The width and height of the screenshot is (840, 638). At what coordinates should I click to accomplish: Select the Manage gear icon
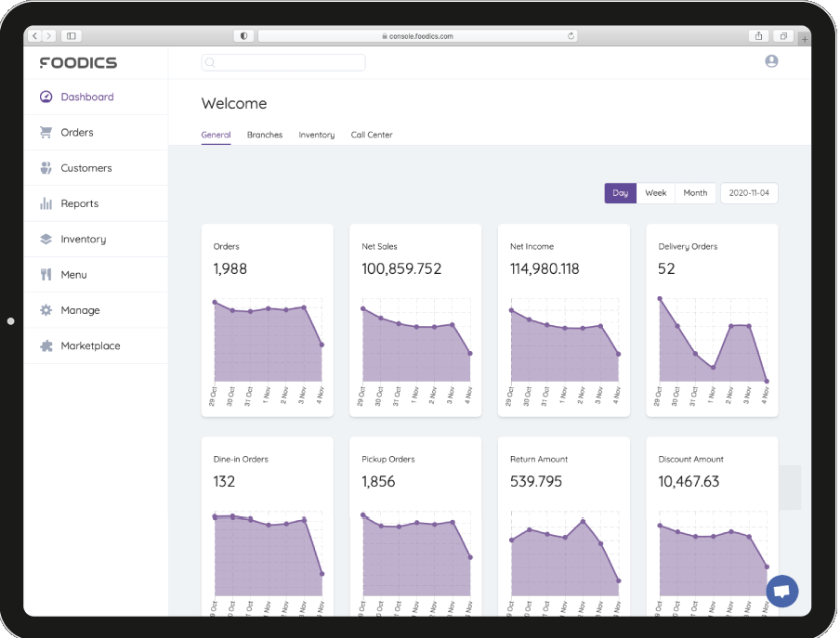tap(46, 310)
